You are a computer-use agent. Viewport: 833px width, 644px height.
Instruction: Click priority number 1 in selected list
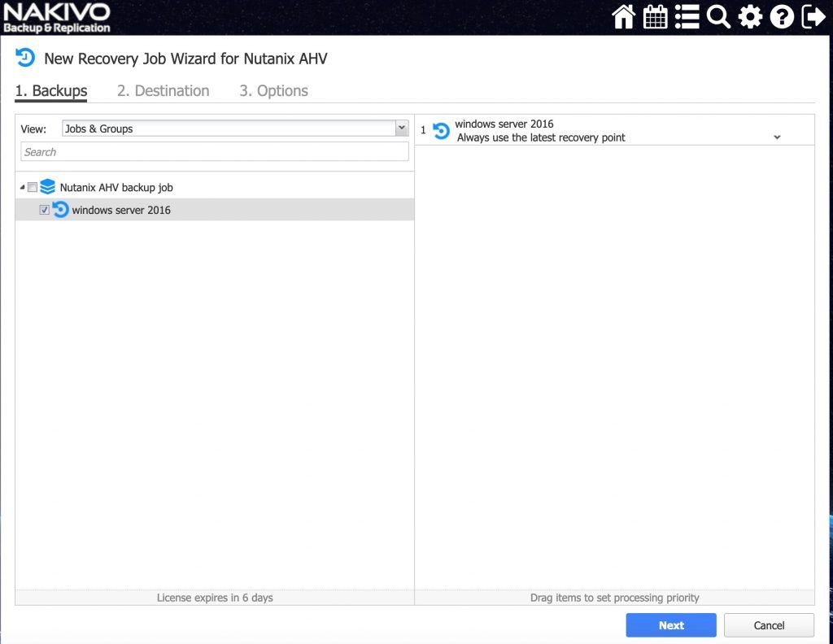423,130
